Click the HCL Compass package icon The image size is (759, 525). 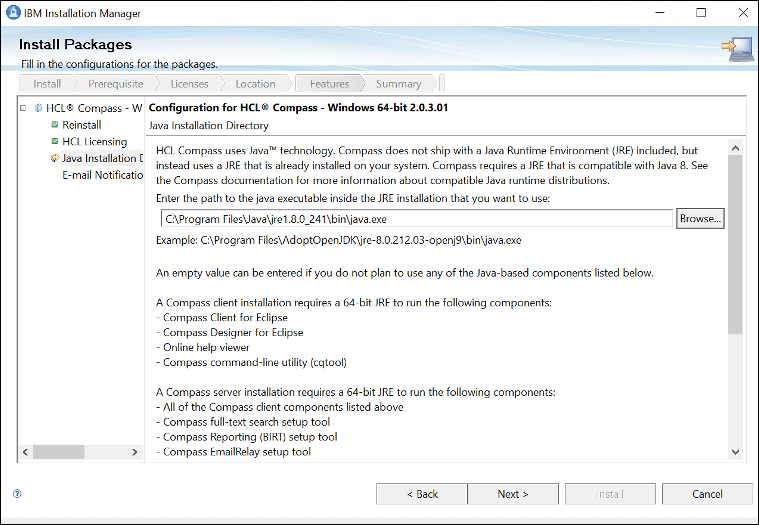click(39, 108)
